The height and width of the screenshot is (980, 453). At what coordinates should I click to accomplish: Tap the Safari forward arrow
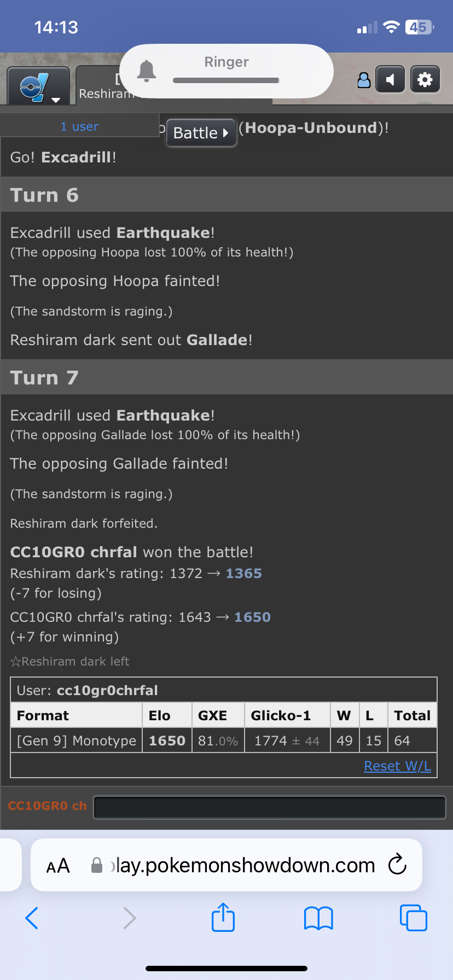coord(129,918)
